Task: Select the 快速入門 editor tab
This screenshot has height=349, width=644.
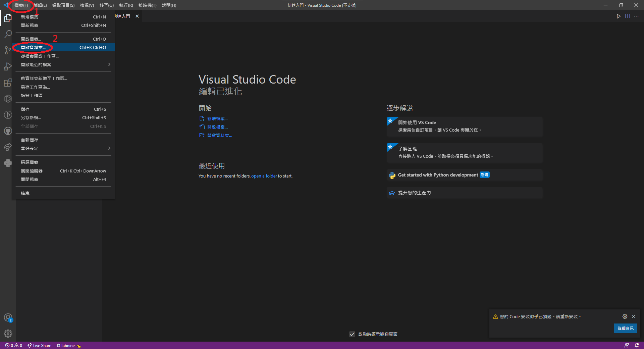Action: (122, 16)
